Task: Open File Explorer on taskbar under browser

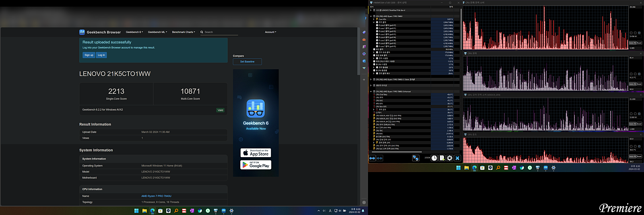Action: click(144, 211)
